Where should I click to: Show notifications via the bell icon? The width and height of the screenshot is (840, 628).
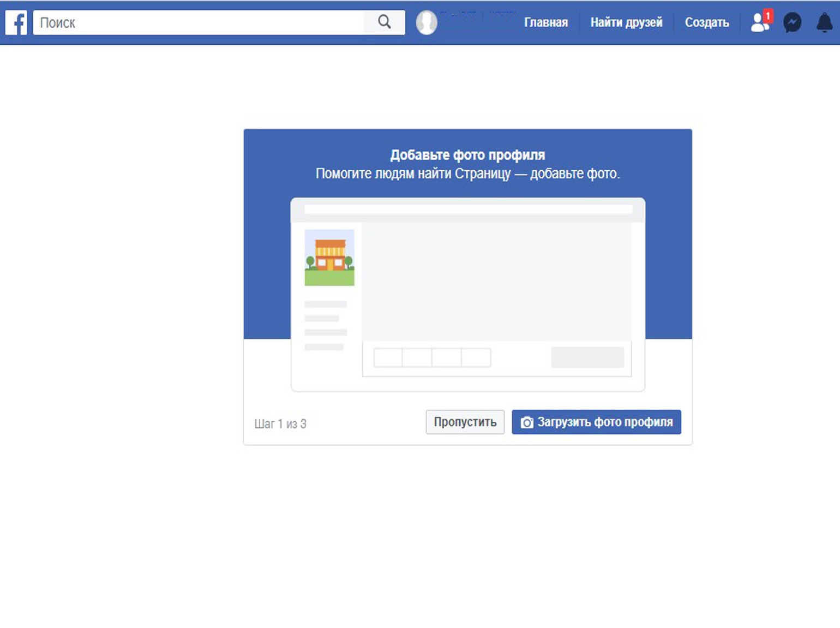pos(824,23)
